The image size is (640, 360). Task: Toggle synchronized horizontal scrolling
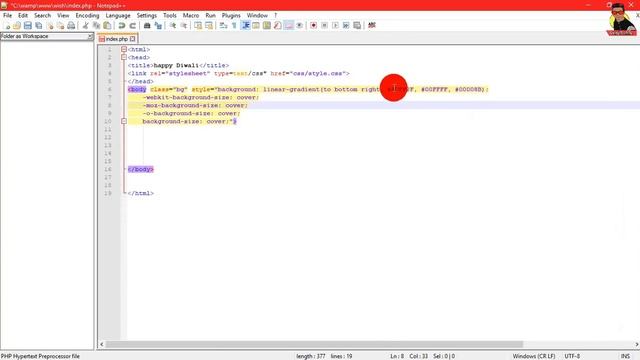click(x=209, y=26)
